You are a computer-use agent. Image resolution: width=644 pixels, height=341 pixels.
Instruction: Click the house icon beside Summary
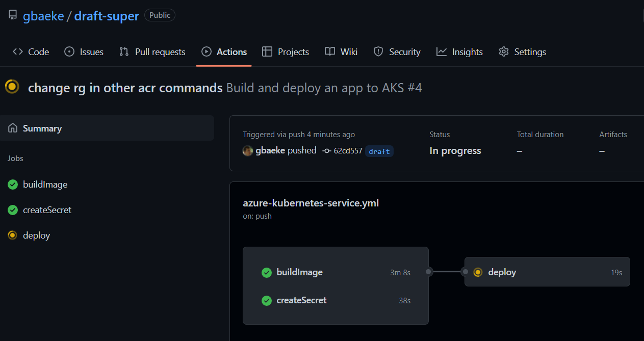click(x=13, y=128)
